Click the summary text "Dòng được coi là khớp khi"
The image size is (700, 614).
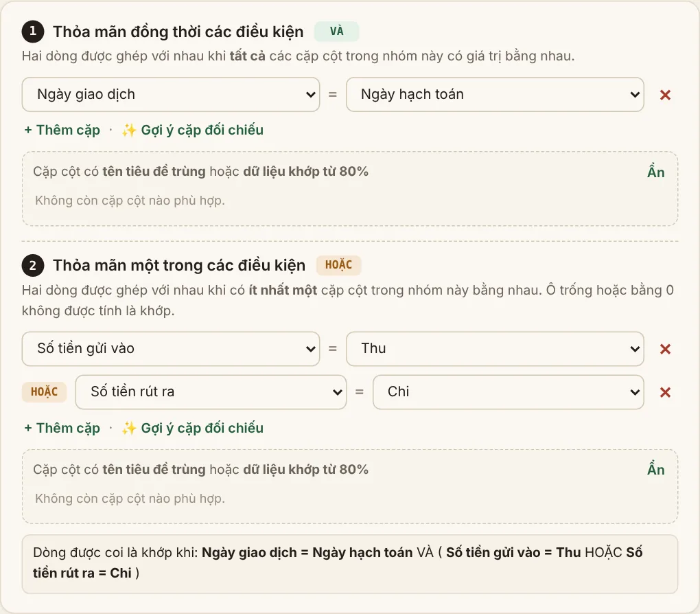(115, 553)
